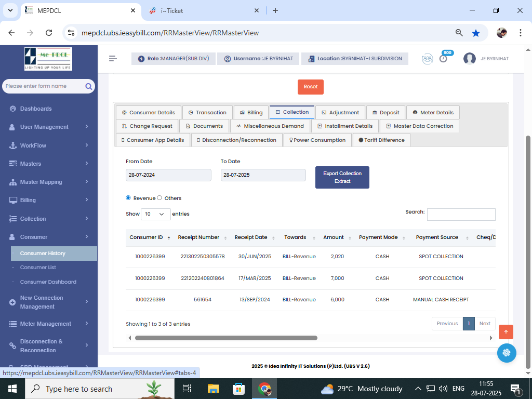Screen dimensions: 532x399
Task: Click the horizontal table scrollbar
Action: click(226, 338)
